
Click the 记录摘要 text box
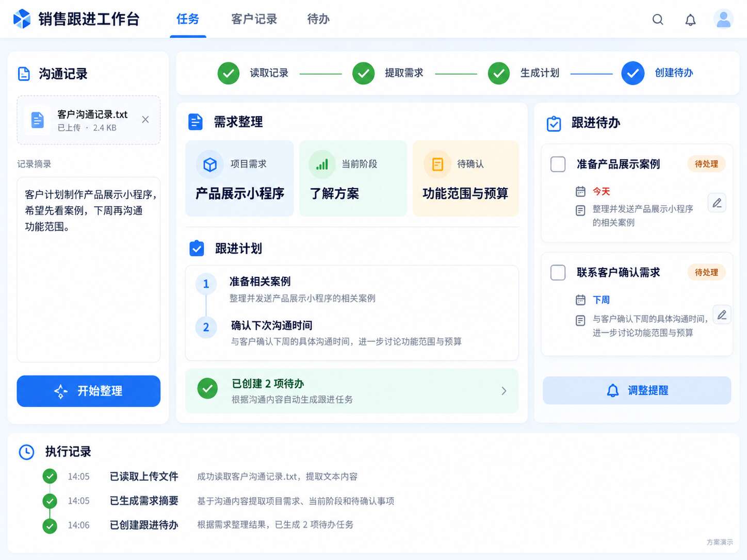[x=89, y=270]
